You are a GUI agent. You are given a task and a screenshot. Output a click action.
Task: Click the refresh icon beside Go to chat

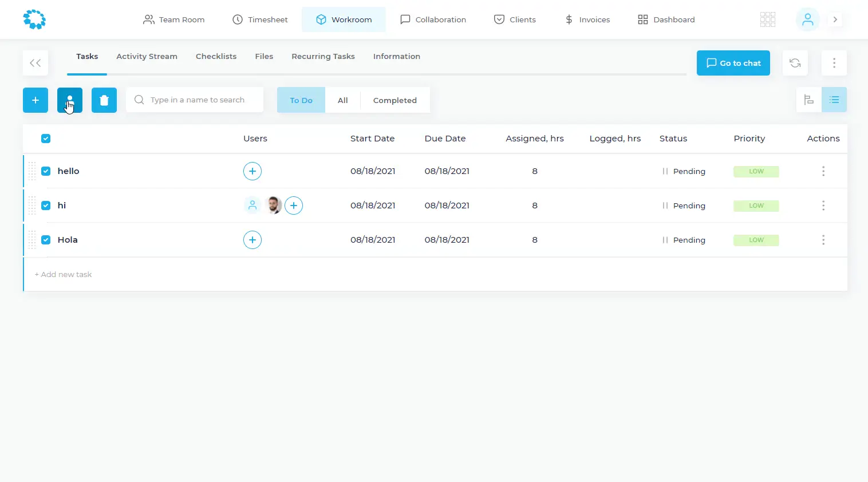click(x=795, y=63)
